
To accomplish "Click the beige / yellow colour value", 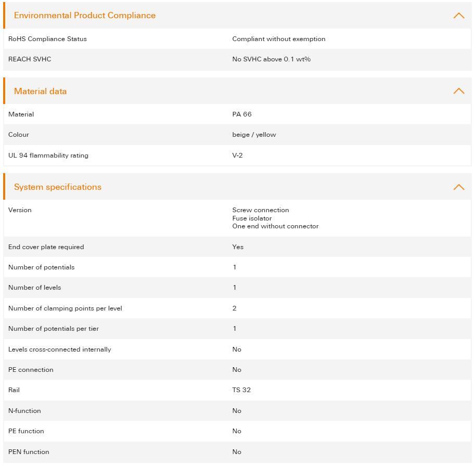I will click(254, 135).
